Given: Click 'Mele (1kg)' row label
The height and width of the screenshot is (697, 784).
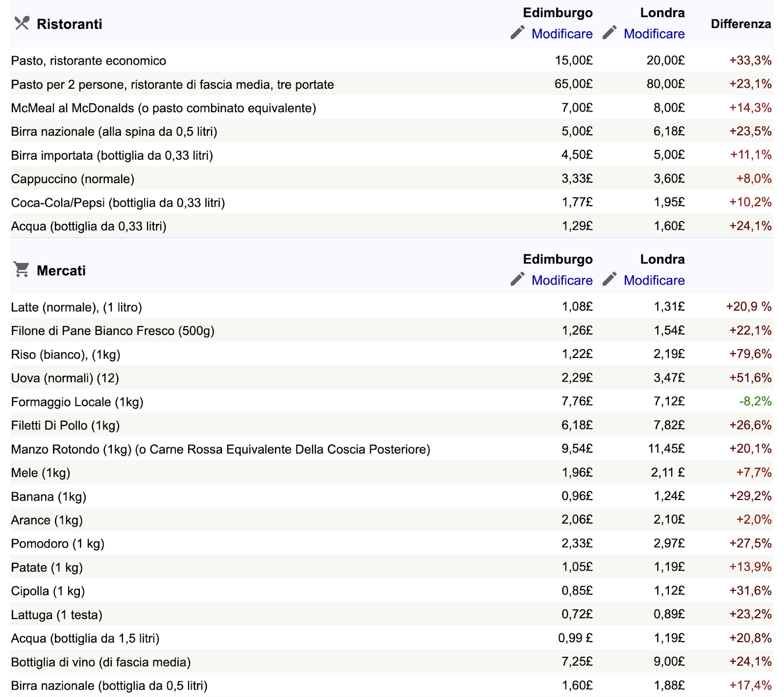Looking at the screenshot, I should tap(41, 473).
